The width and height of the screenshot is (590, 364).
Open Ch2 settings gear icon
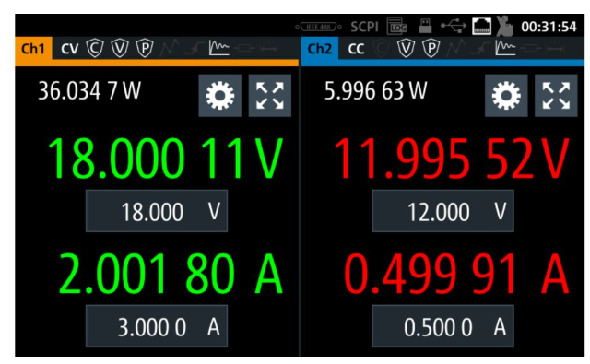point(506,96)
